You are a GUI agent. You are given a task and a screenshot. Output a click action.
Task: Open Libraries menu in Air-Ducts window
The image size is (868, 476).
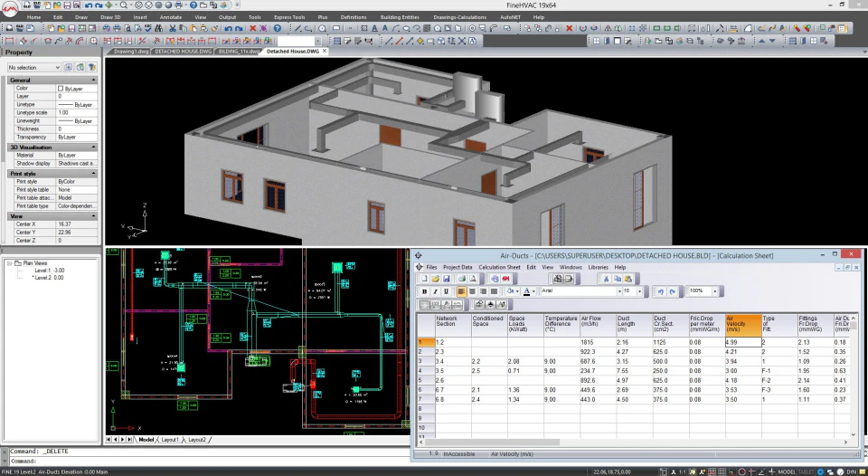click(598, 267)
